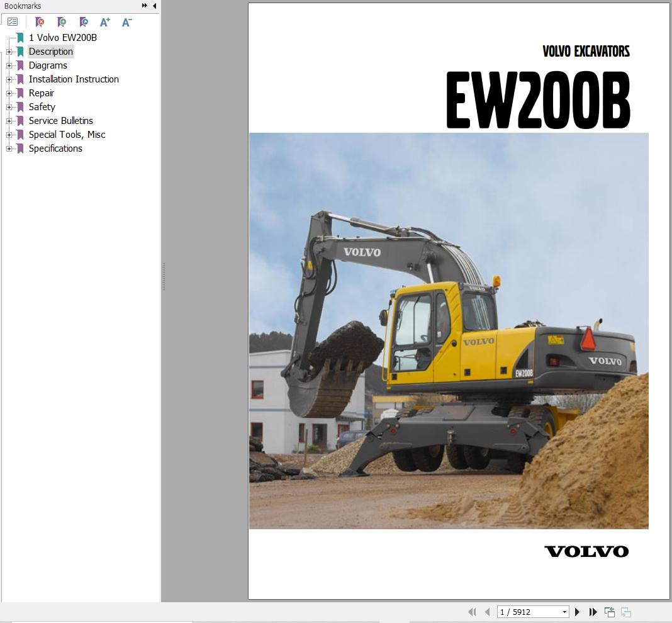The image size is (672, 623).
Task: Expand the Specifications bookmark node
Action: pos(9,149)
